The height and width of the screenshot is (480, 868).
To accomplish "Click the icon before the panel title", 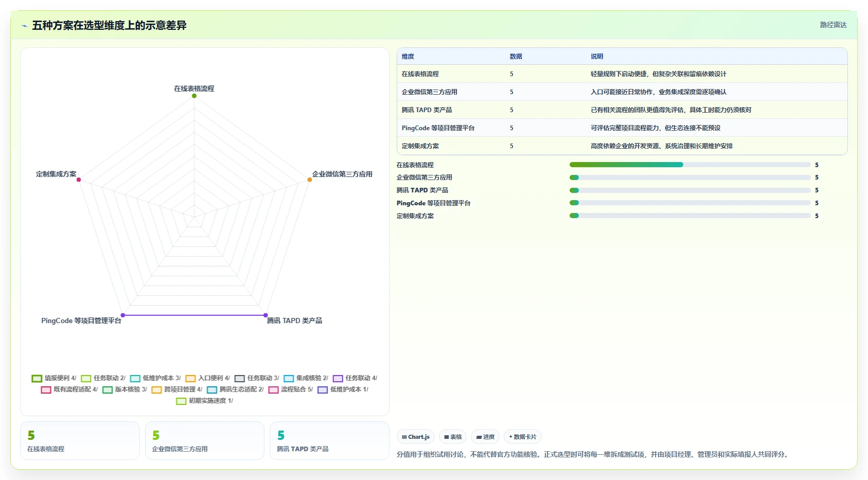I will (24, 26).
